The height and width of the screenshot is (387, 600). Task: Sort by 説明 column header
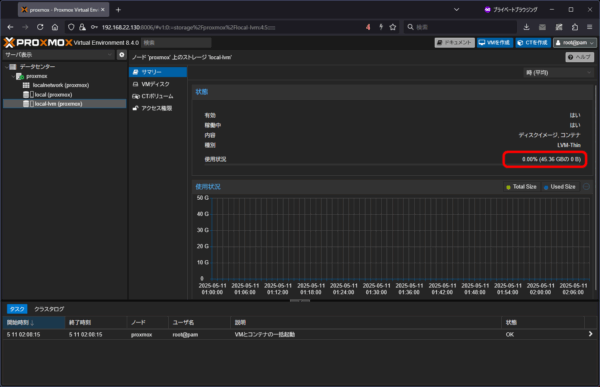coord(366,323)
